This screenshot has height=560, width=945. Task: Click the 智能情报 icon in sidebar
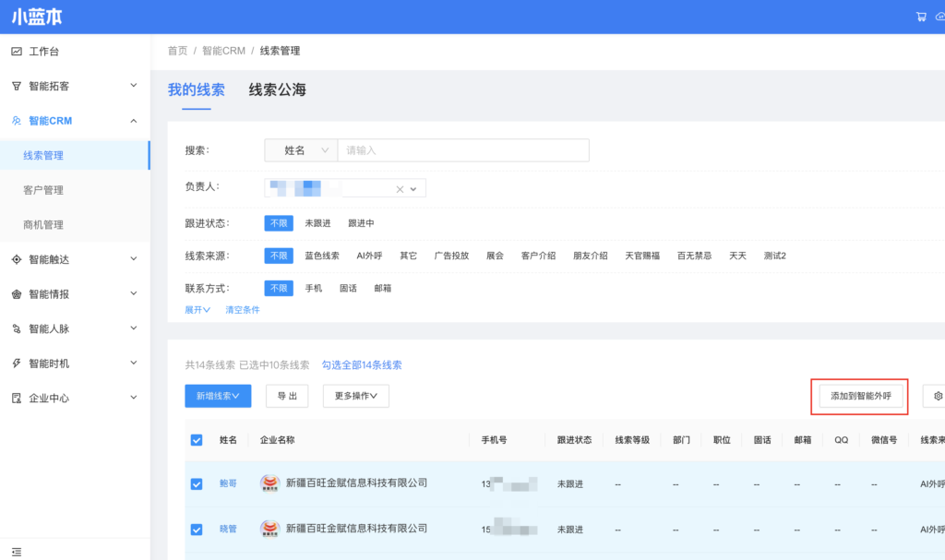click(x=17, y=294)
